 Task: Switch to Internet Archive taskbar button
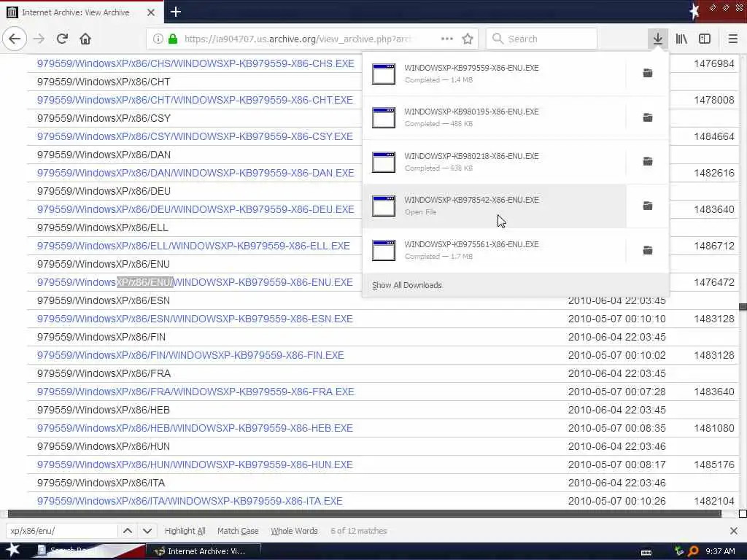pyautogui.click(x=204, y=551)
